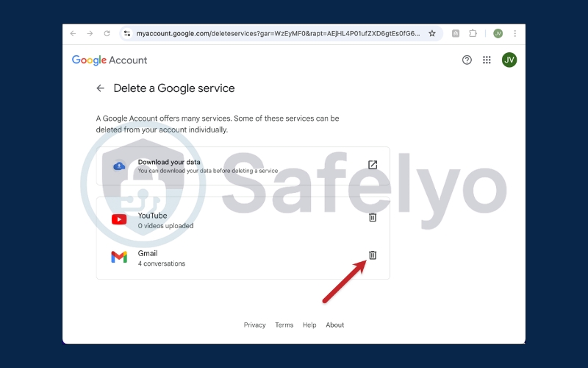
Task: Click the cloud download icon
Action: [x=119, y=166]
